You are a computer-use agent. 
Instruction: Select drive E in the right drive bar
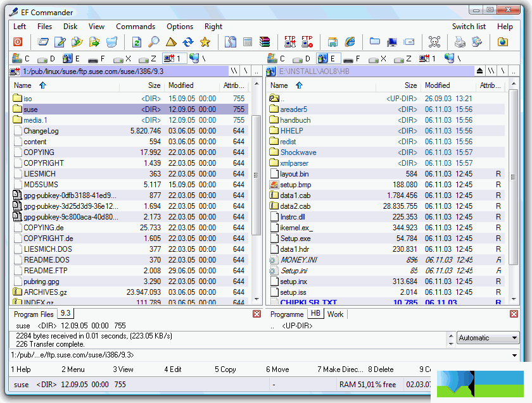[x=327, y=59]
